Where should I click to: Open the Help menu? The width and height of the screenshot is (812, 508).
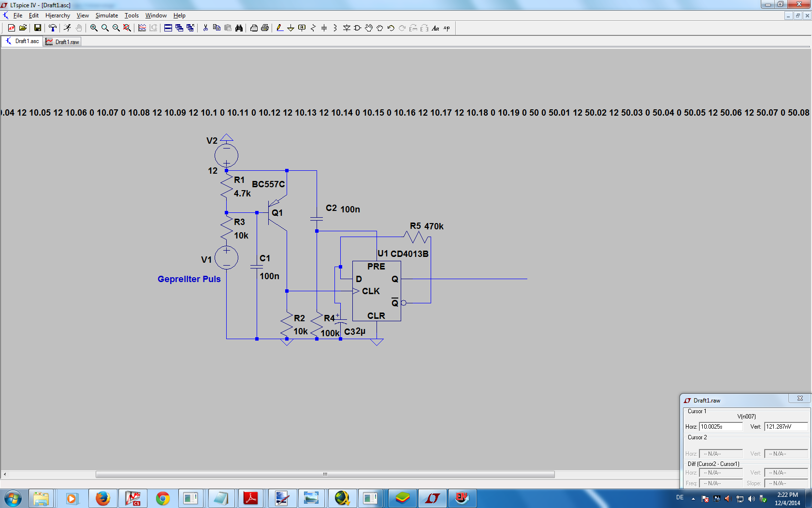point(179,15)
